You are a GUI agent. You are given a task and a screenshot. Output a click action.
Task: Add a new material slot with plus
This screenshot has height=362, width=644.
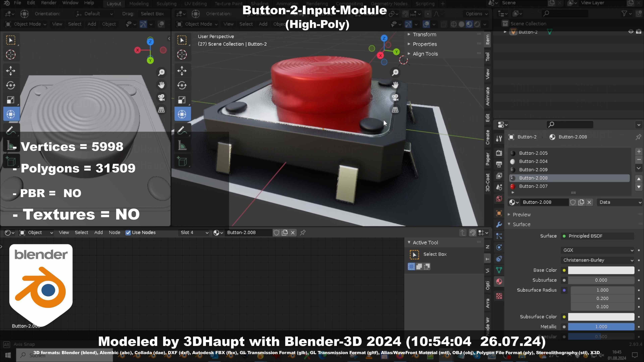639,151
